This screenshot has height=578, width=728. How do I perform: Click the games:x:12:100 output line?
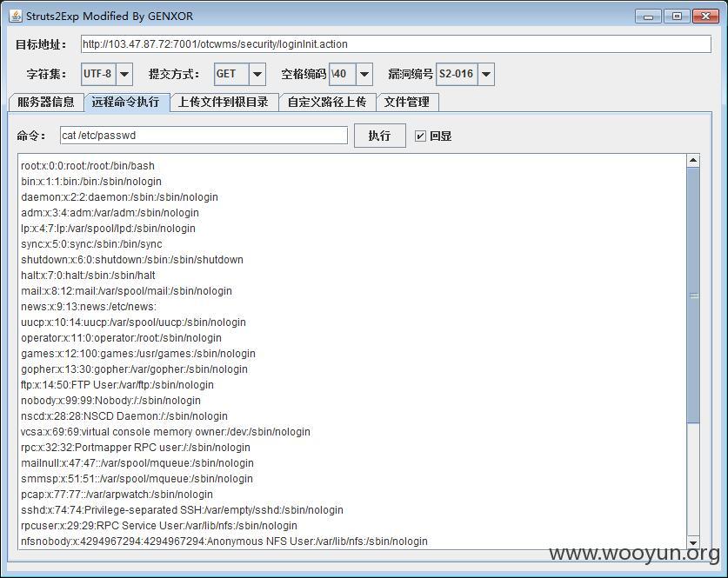[x=138, y=354]
